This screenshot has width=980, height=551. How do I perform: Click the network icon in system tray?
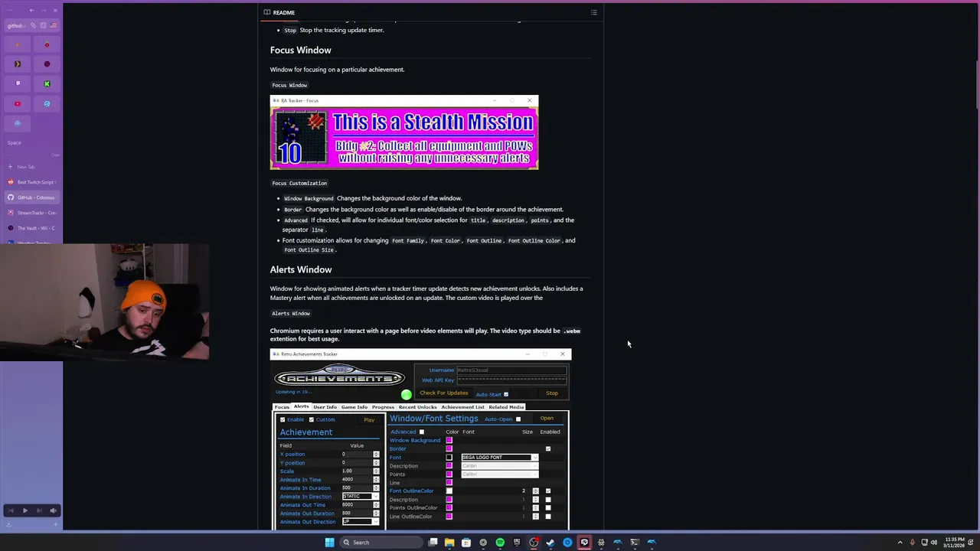coord(924,542)
